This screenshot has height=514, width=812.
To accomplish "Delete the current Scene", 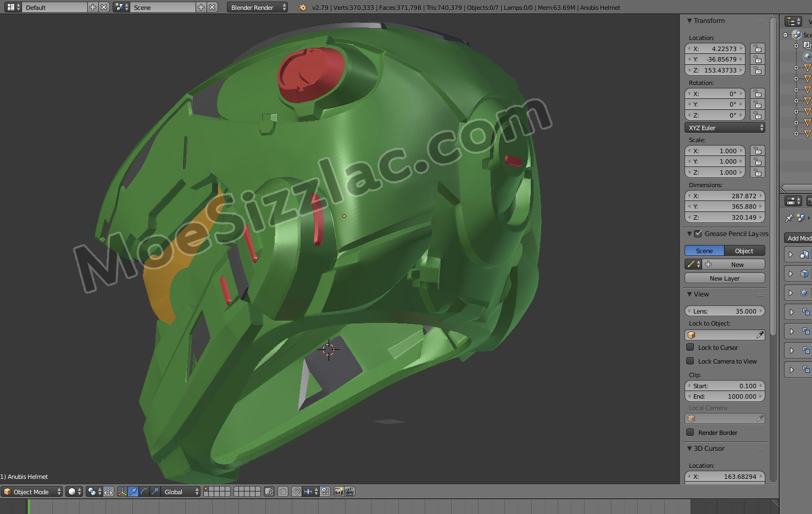I will tap(213, 7).
